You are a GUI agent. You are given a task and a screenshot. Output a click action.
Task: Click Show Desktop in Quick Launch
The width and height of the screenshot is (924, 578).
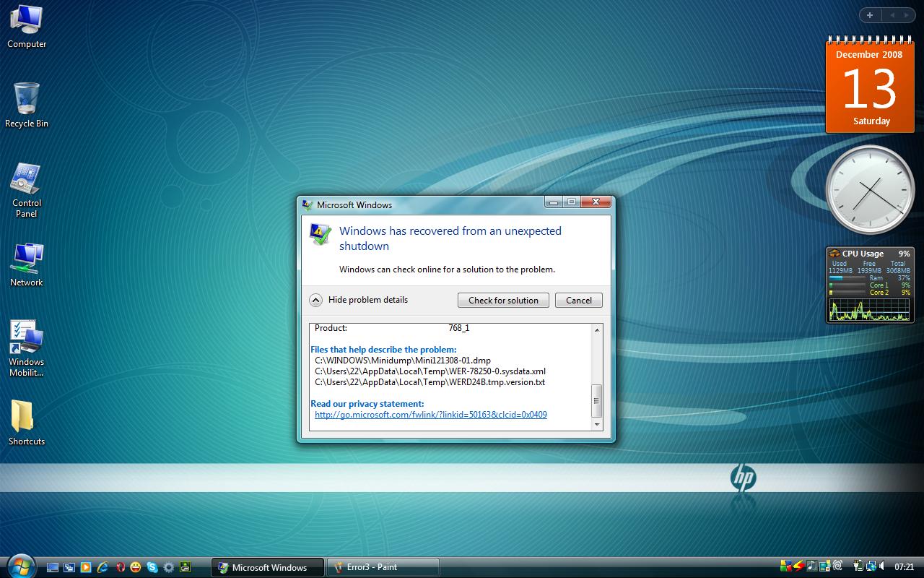[x=53, y=567]
